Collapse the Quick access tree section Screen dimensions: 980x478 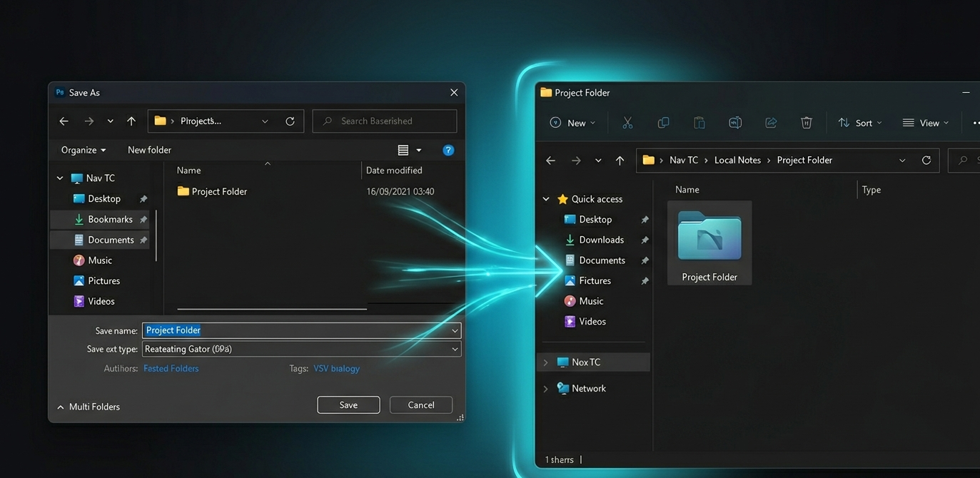[x=546, y=199]
